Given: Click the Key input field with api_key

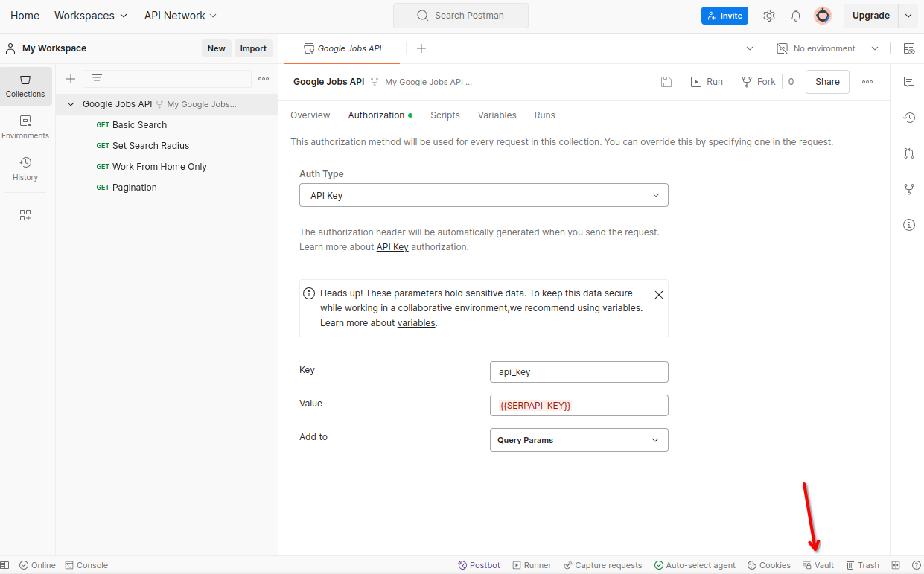Looking at the screenshot, I should point(579,372).
